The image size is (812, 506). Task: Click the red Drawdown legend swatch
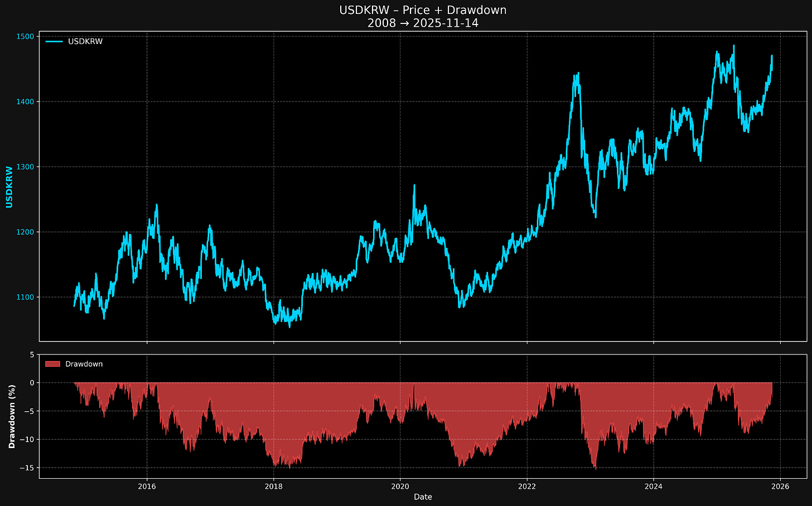click(52, 364)
